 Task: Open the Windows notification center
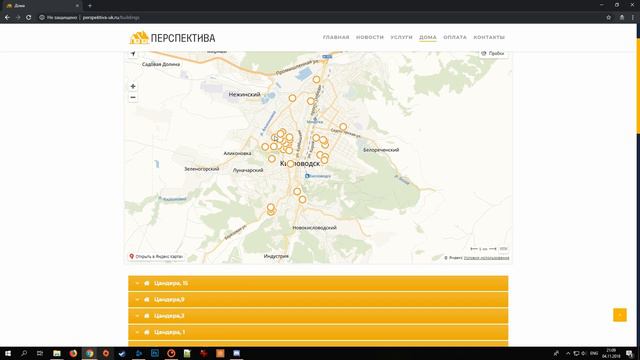(x=630, y=353)
